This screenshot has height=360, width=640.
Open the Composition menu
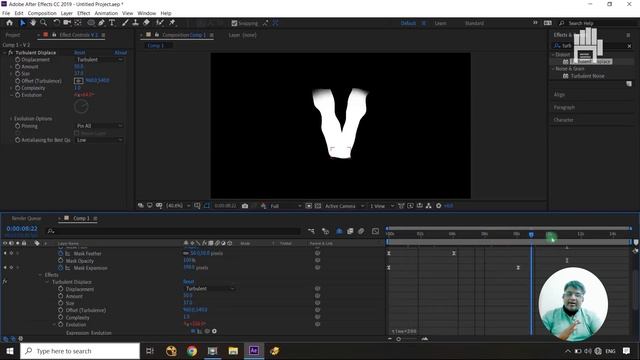[42, 13]
